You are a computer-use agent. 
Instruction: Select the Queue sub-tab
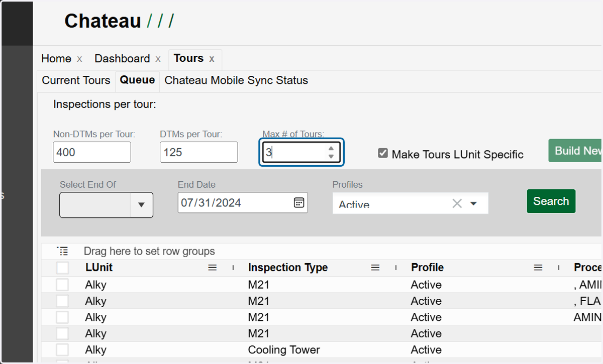coord(137,80)
